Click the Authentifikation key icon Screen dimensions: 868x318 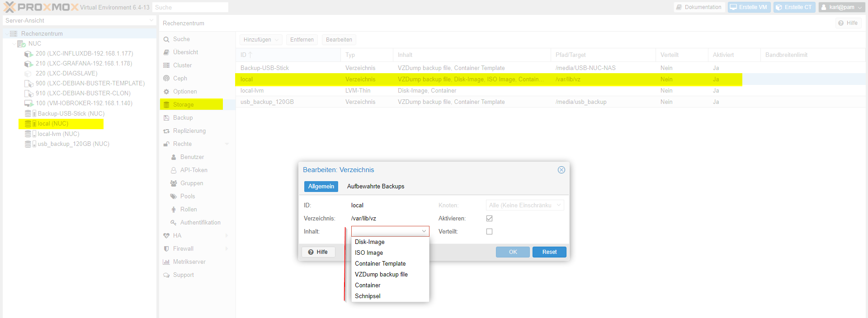174,223
